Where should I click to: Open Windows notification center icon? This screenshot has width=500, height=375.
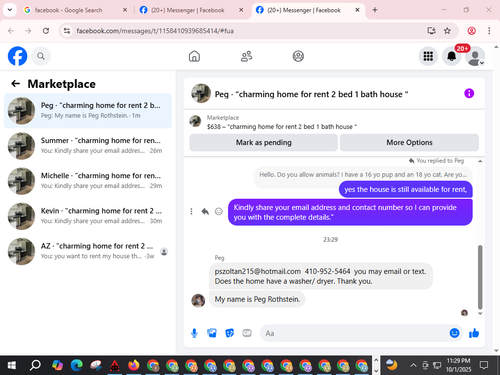[x=484, y=365]
